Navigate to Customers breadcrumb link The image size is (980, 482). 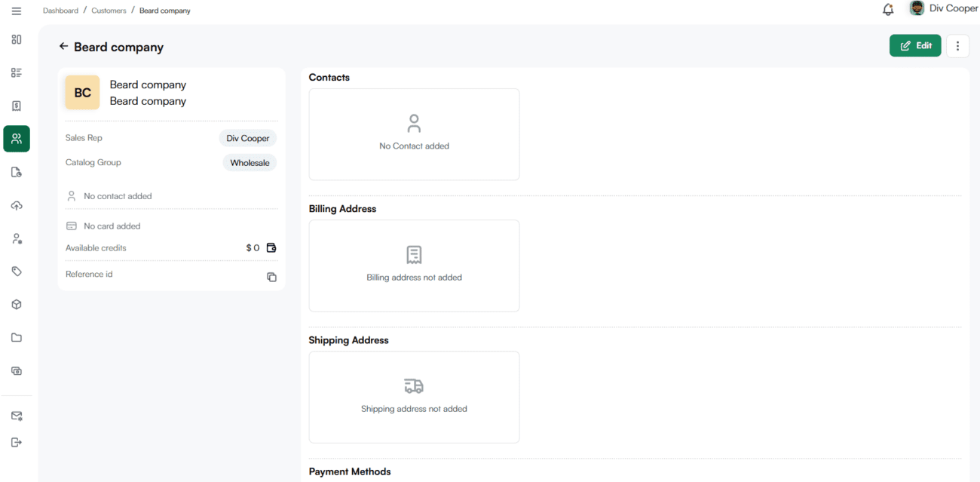[109, 11]
